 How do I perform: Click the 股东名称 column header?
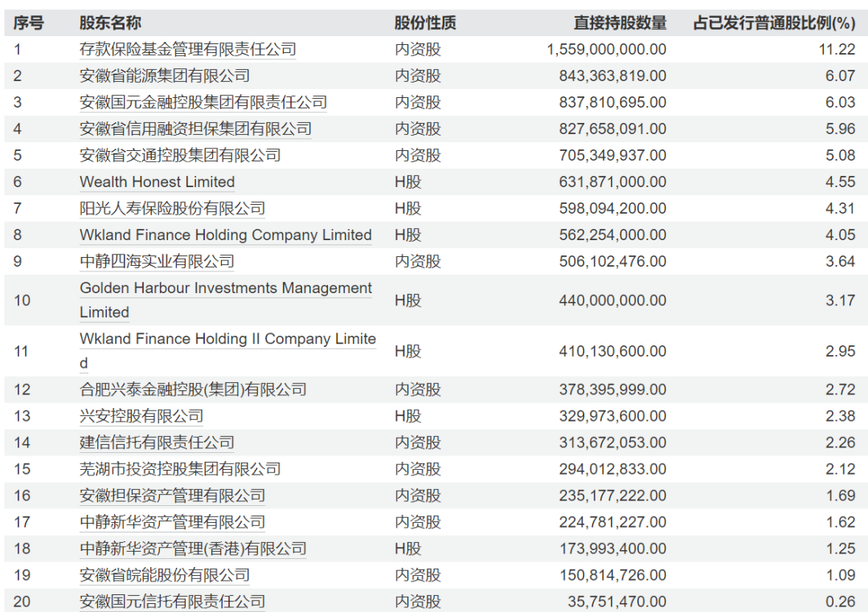coord(110,23)
